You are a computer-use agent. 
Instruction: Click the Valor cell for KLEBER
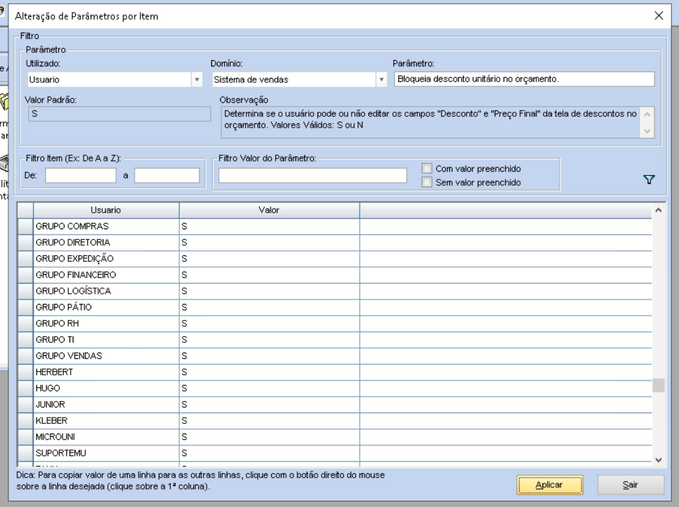coord(269,421)
